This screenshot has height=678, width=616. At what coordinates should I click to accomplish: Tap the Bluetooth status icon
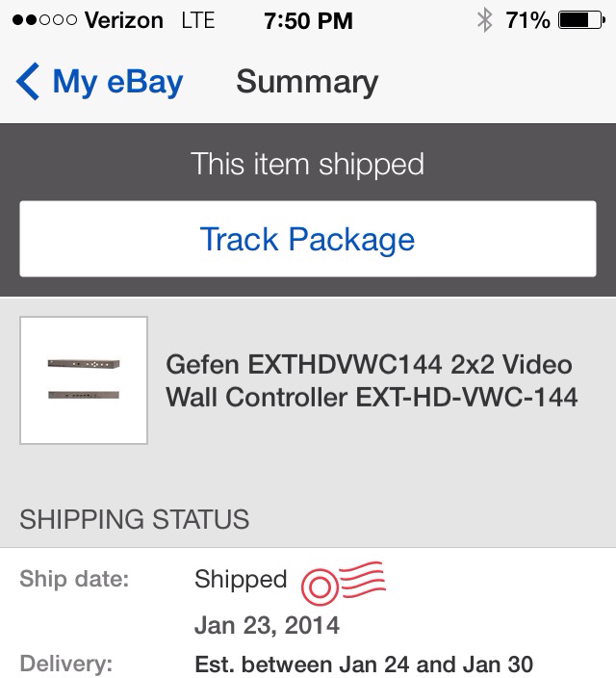[x=484, y=20]
